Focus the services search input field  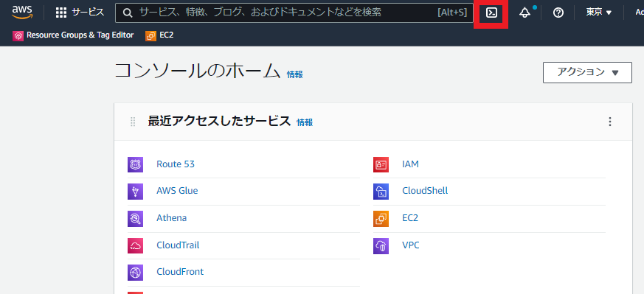tap(294, 13)
